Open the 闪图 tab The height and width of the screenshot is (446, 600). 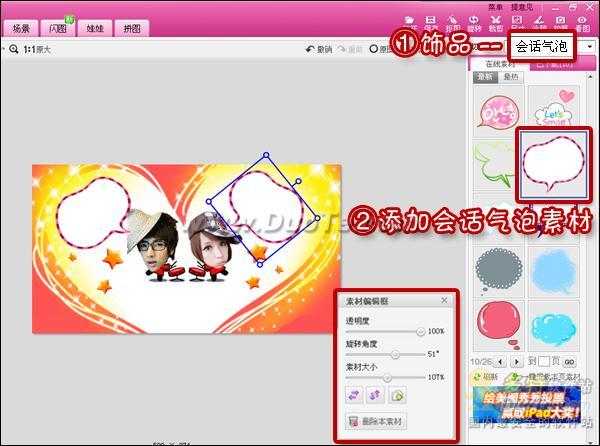pyautogui.click(x=58, y=28)
